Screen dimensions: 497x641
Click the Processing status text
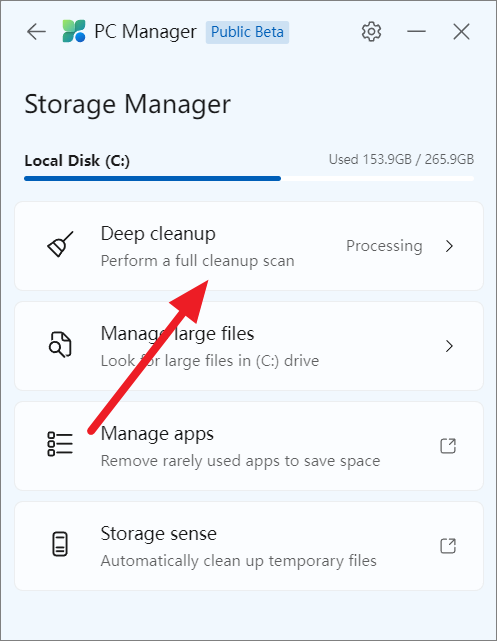tap(384, 246)
